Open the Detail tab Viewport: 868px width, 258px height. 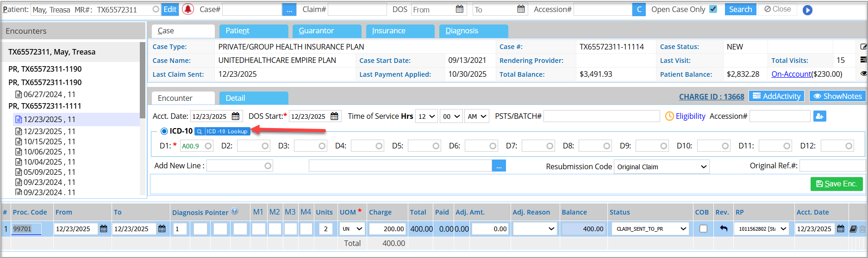pos(253,98)
